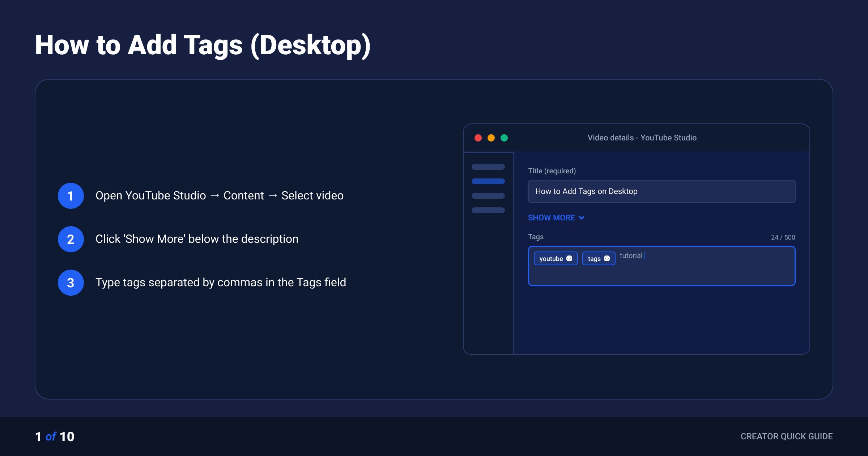Click 'Video details - YouTube Studio' window title
This screenshot has width=868, height=456.
coord(642,138)
